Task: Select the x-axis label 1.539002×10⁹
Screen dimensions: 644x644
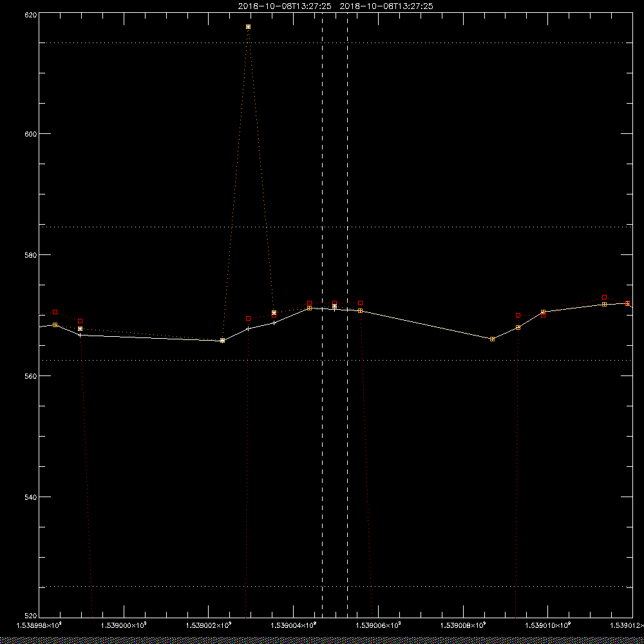Action: [209, 625]
